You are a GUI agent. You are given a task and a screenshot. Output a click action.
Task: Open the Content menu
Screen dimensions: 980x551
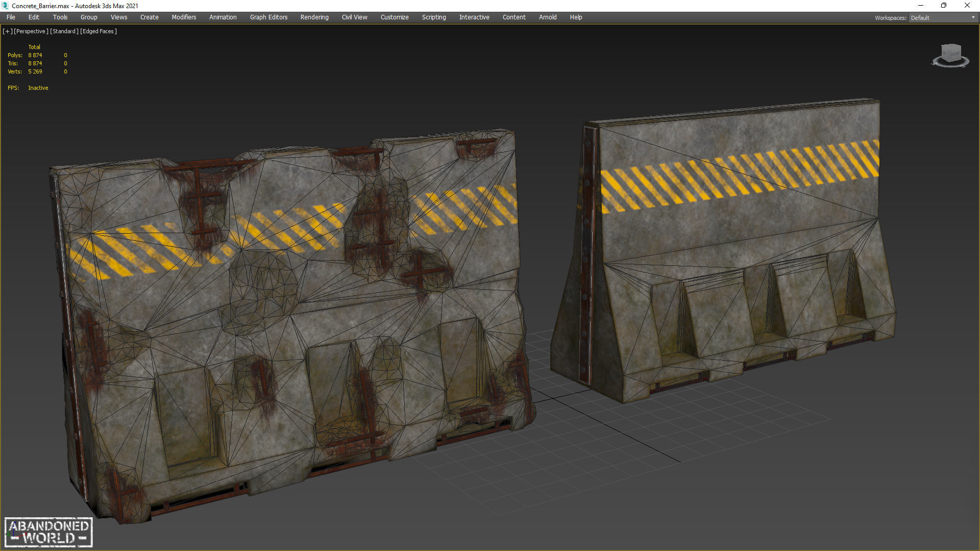pyautogui.click(x=514, y=17)
